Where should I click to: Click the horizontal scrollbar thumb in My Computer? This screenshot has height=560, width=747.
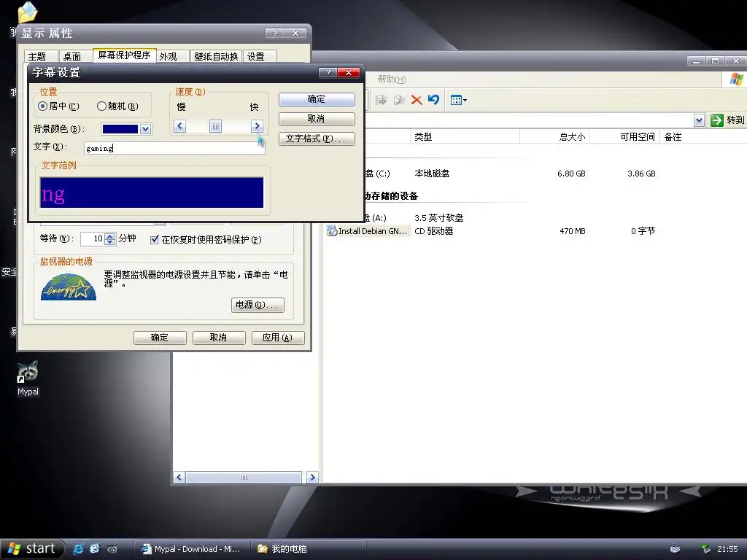coord(244,477)
